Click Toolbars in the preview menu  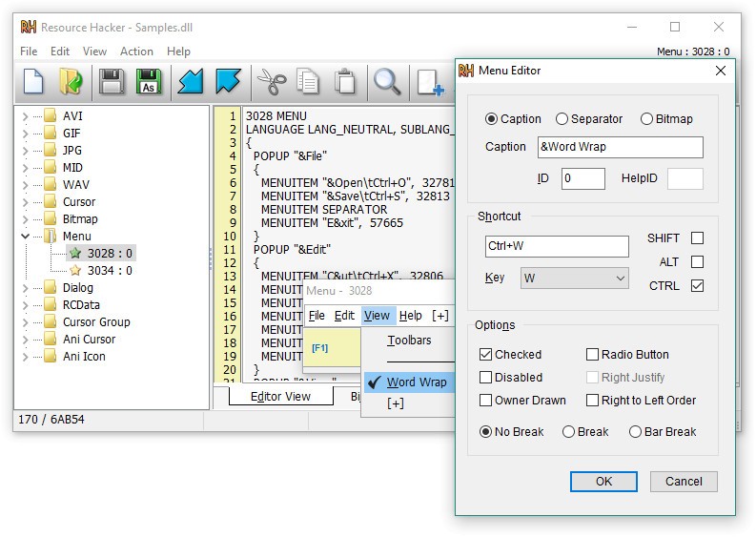(x=409, y=341)
